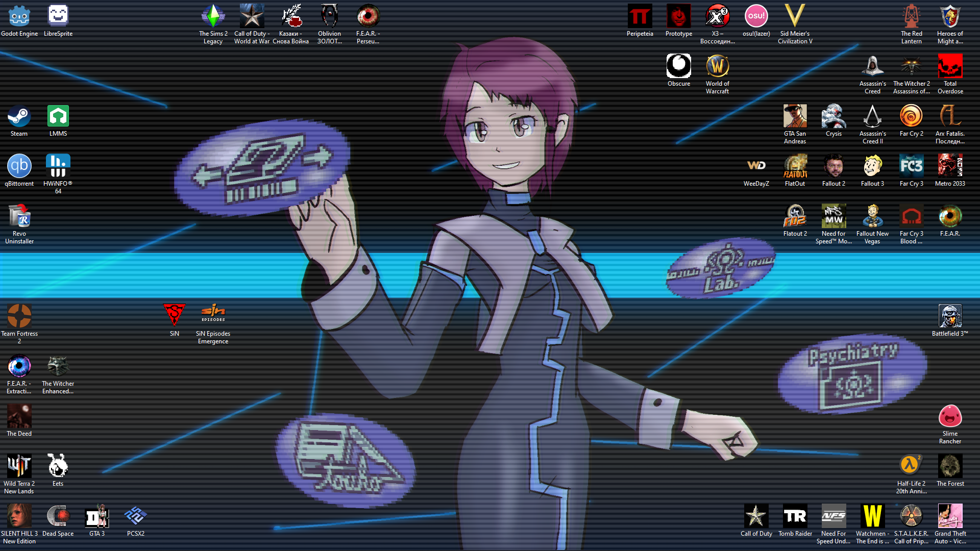Select SiN Episodes Emergence icon
980x551 pixels.
point(213,324)
